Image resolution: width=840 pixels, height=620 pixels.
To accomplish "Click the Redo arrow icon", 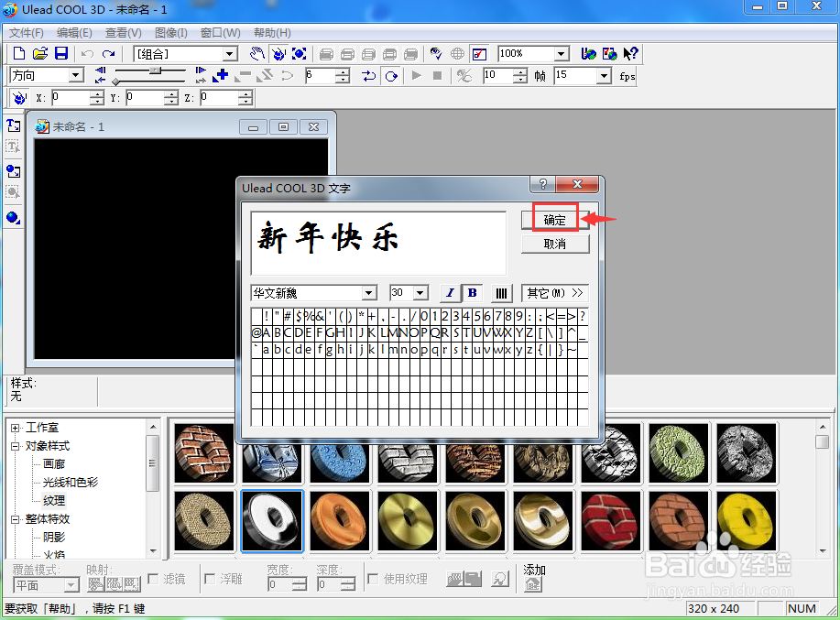I will (x=109, y=53).
